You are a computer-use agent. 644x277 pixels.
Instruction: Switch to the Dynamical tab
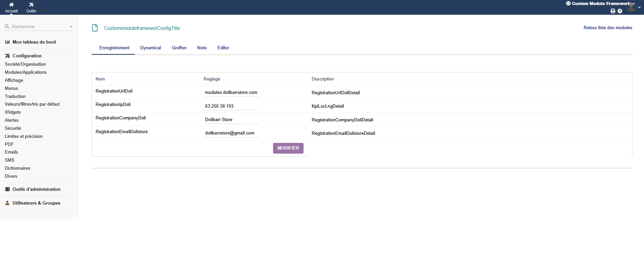coord(150,48)
